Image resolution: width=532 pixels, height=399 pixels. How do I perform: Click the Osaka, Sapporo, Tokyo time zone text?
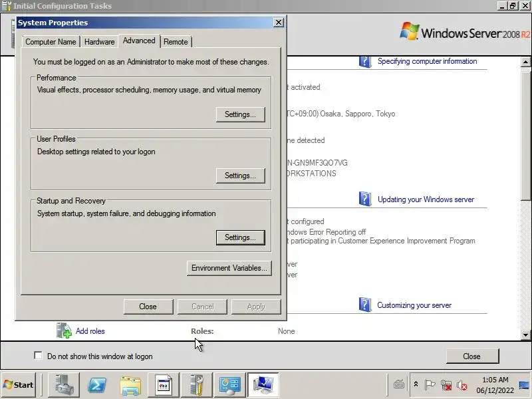pos(358,114)
